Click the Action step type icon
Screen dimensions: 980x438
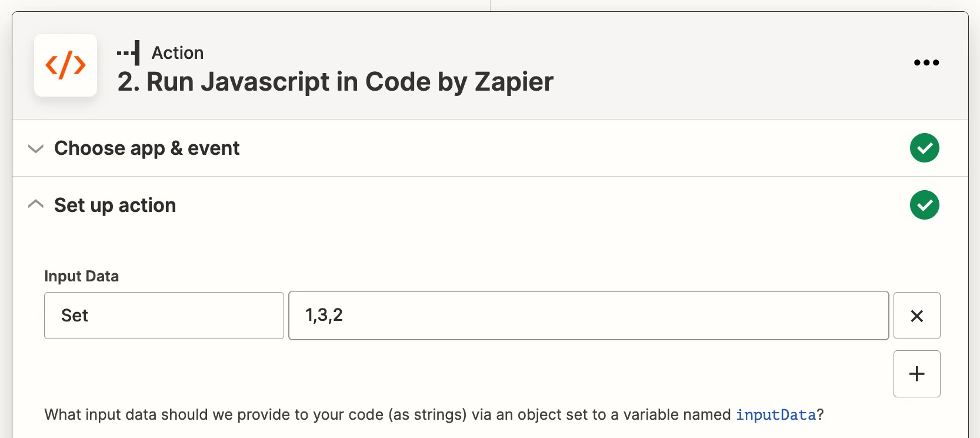128,52
